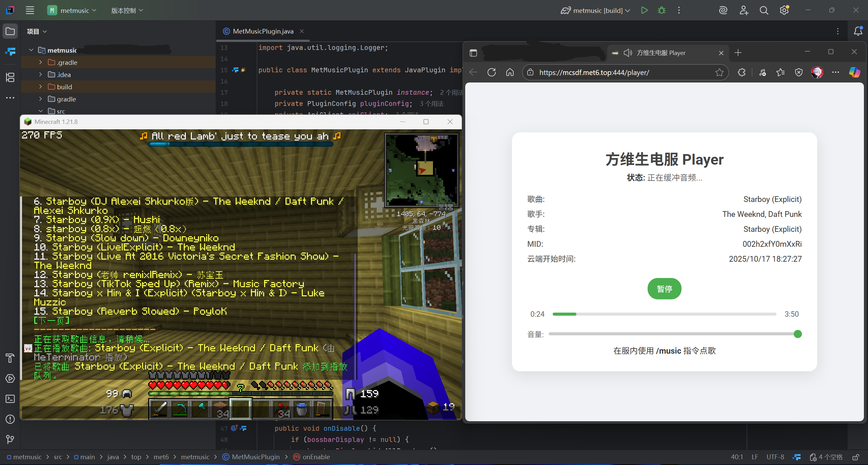The height and width of the screenshot is (465, 868).
Task: Mute the Player tab speaker icon
Action: point(628,53)
